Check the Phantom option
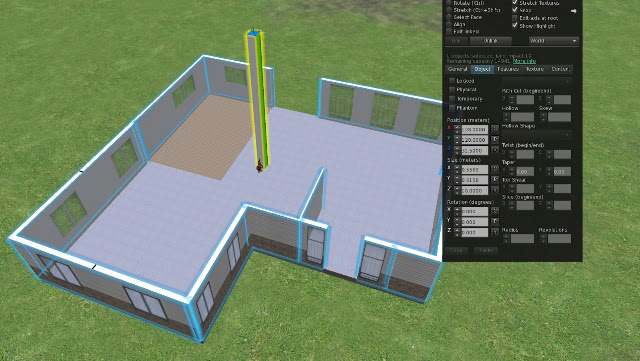Image resolution: width=640 pixels, height=361 pixels. (452, 108)
